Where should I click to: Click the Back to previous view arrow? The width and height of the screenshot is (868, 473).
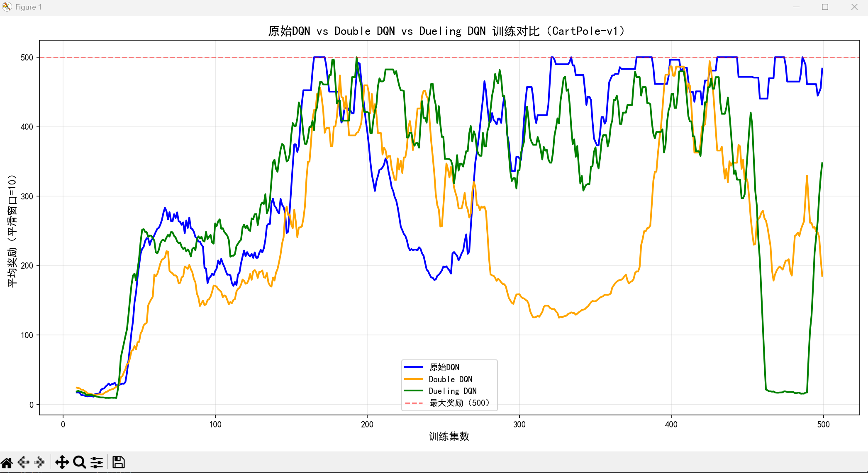(24, 462)
